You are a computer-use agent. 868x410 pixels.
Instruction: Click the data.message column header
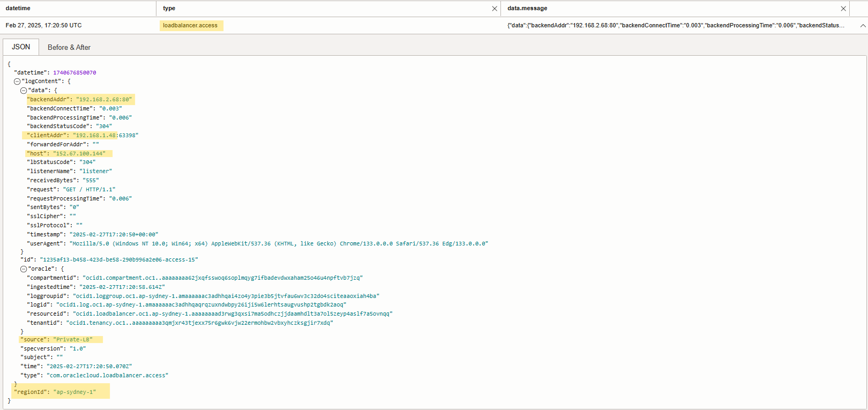pyautogui.click(x=527, y=9)
